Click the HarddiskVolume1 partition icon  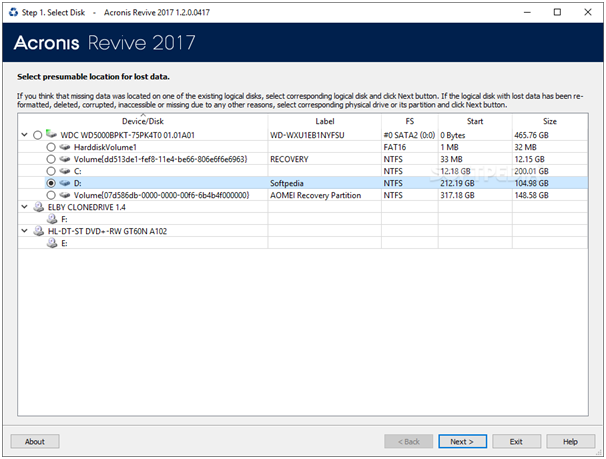(x=65, y=147)
